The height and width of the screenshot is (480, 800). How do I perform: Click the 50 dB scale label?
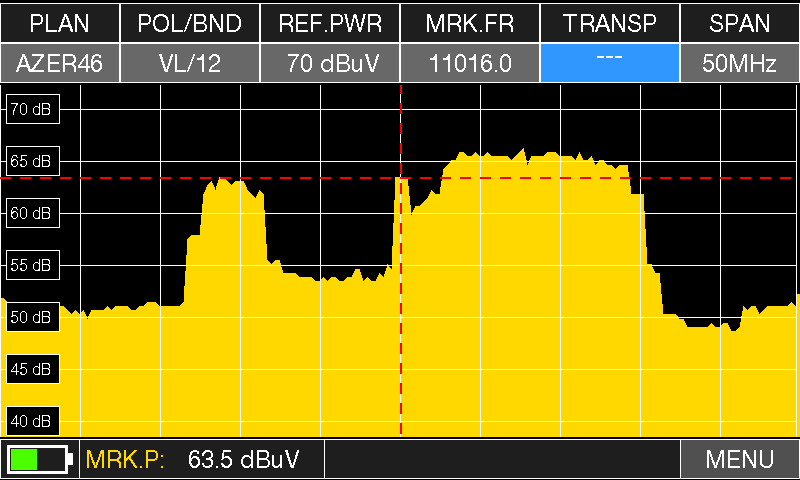point(33,317)
